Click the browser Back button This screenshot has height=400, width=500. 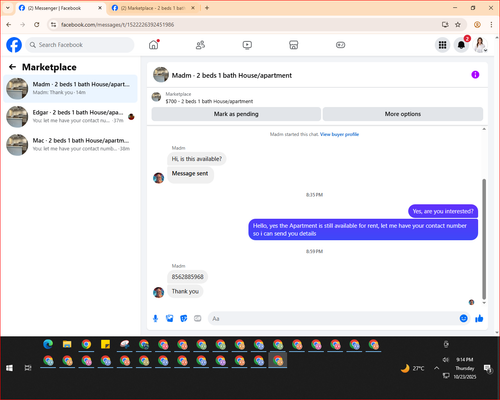[9, 25]
